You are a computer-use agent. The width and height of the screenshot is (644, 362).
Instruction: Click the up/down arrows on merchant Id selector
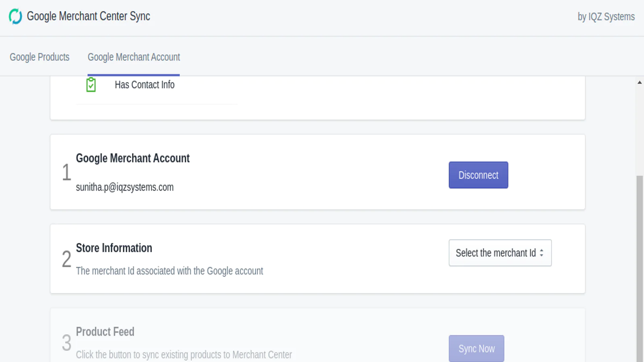(x=541, y=253)
